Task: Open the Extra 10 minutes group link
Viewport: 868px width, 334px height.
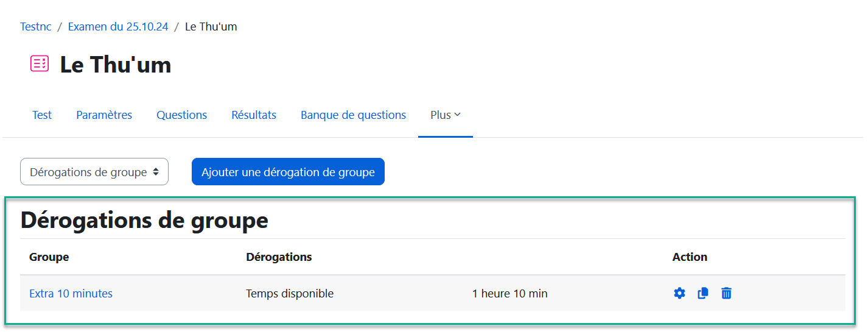Action: 71,294
